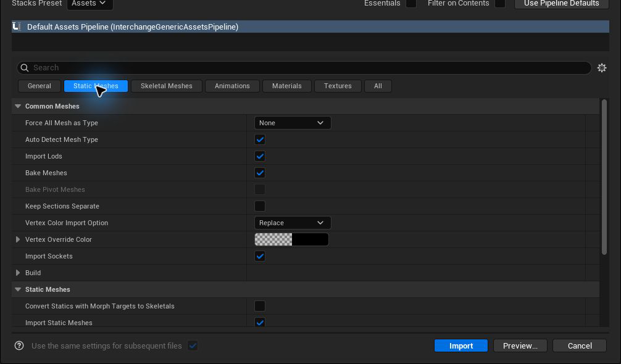Click the Import Static Meshes label
This screenshot has width=621, height=364.
[x=59, y=323]
